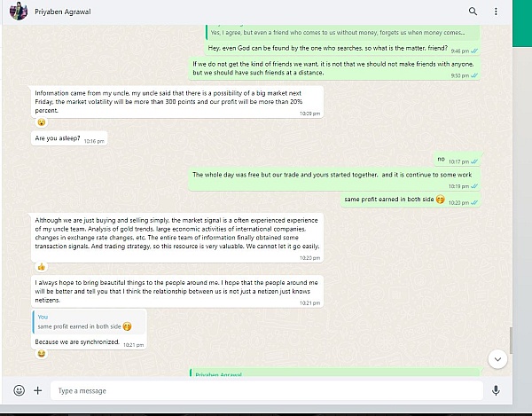Open search in the chat header

(473, 12)
